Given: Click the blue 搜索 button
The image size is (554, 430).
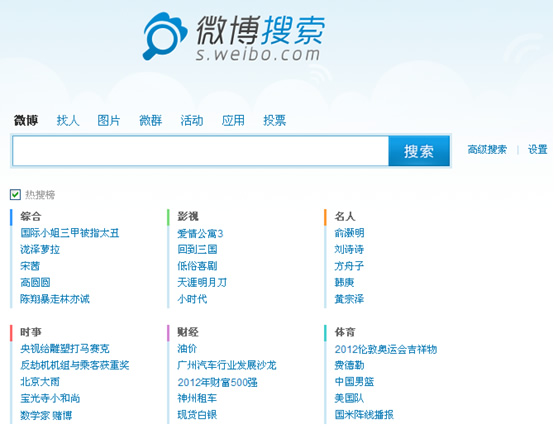Looking at the screenshot, I should (419, 151).
